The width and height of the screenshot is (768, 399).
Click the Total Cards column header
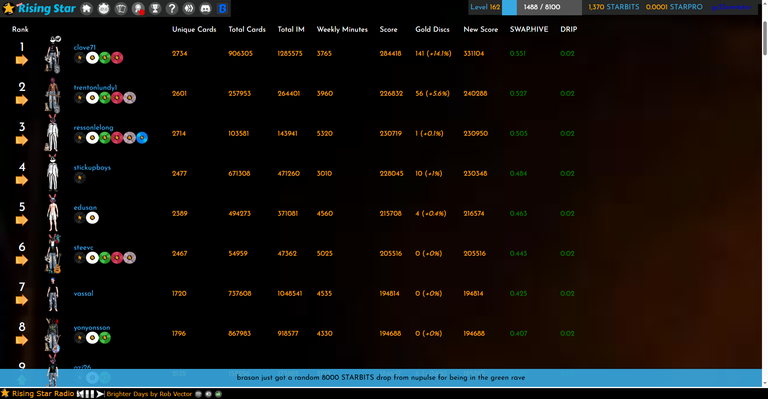(x=247, y=29)
